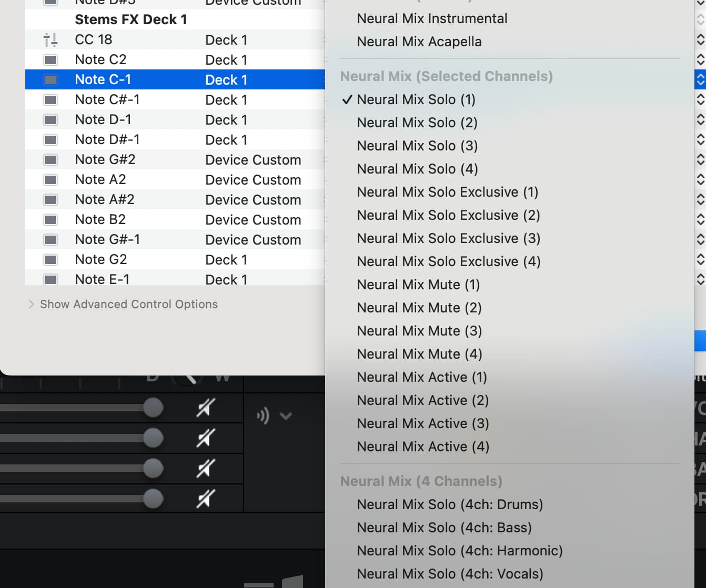Click the button icon beside Note C2
706x588 pixels.
point(51,59)
